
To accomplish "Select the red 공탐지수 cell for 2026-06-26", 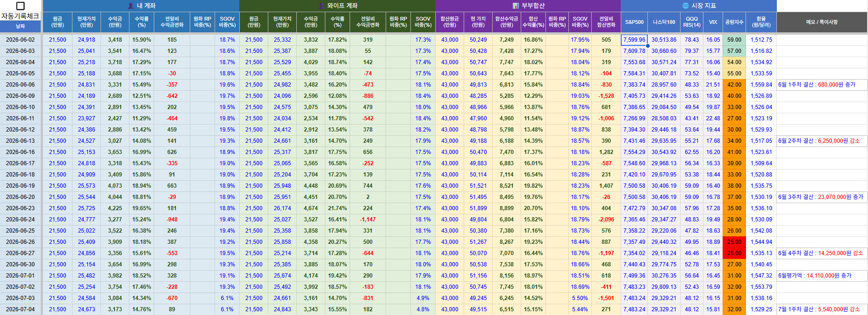I will click(x=734, y=242).
